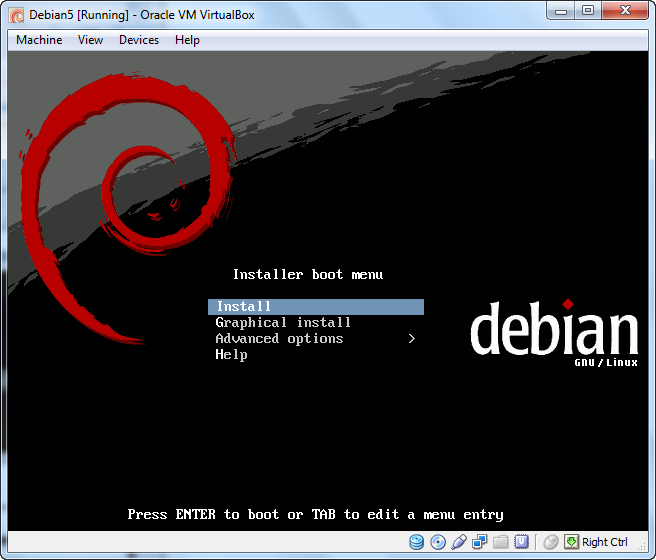Open the View menu
This screenshot has height=560, width=656.
90,40
